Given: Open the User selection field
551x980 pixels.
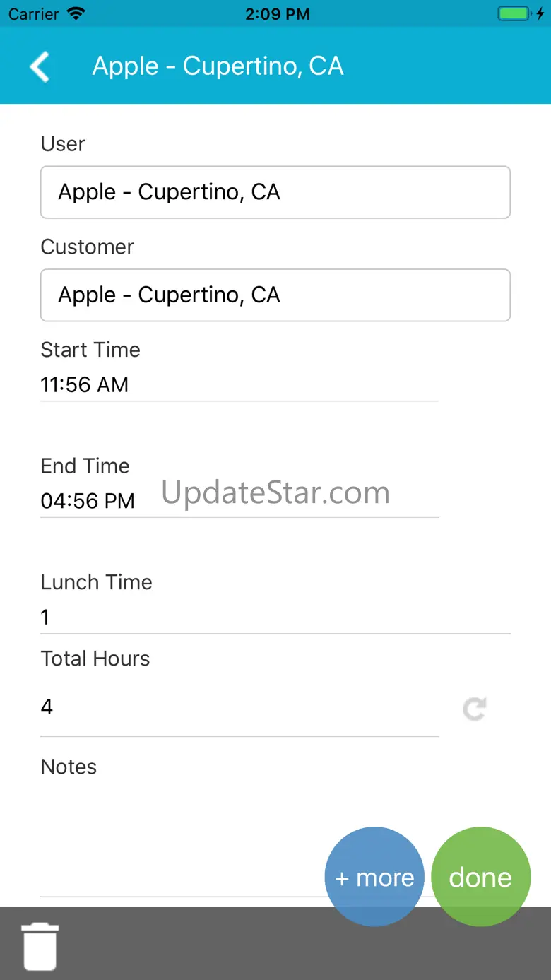Looking at the screenshot, I should (x=275, y=192).
